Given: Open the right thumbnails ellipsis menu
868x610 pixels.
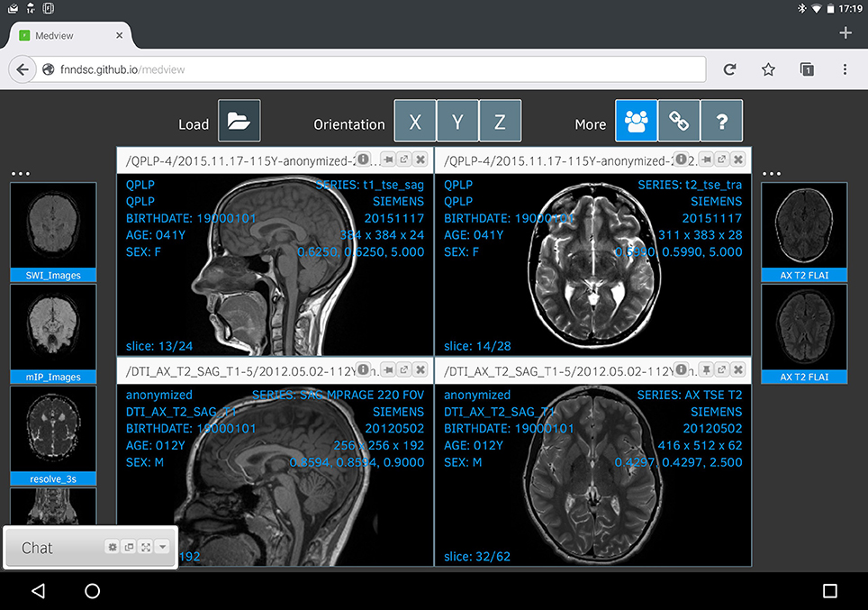Looking at the screenshot, I should pos(771,173).
